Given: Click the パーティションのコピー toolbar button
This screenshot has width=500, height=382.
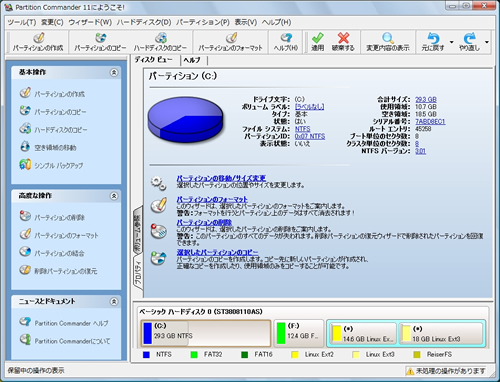Looking at the screenshot, I should click(x=100, y=42).
